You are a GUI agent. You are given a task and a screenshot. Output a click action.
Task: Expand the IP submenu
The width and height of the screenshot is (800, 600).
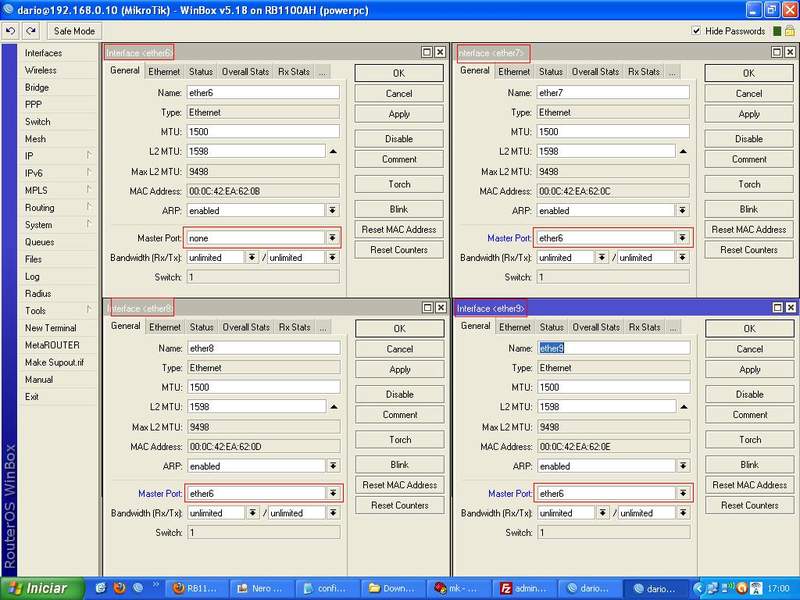58,156
